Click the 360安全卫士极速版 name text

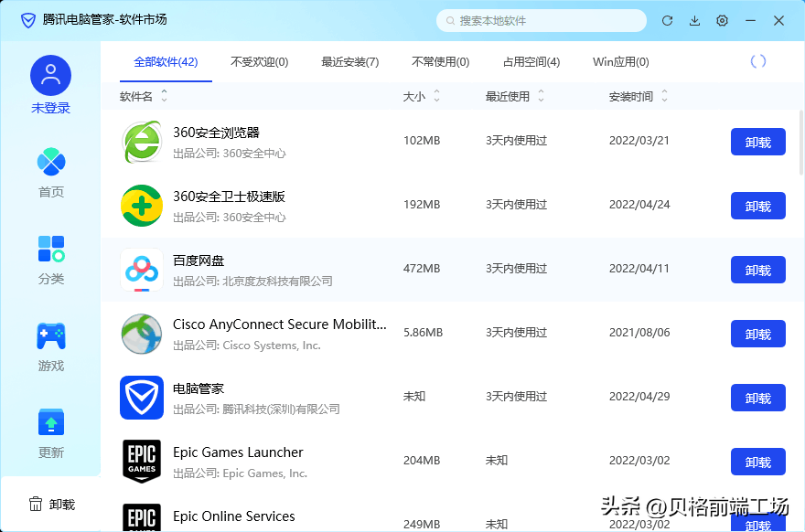pos(229,197)
